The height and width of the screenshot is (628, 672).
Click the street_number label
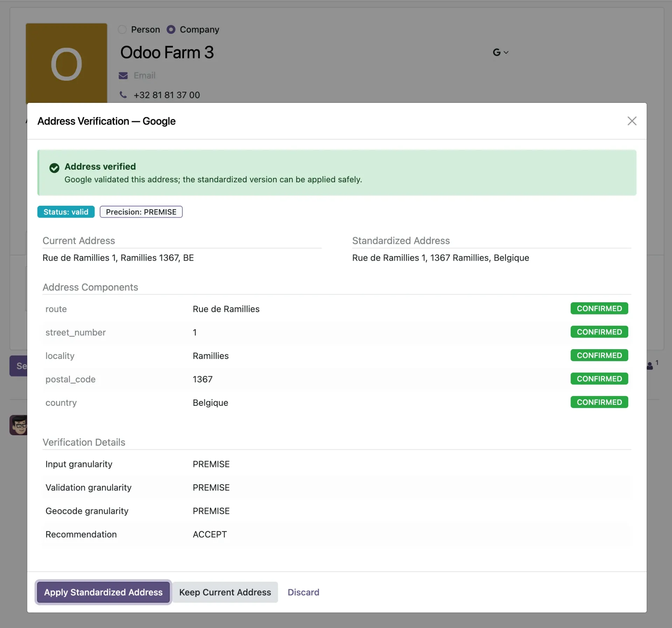76,332
